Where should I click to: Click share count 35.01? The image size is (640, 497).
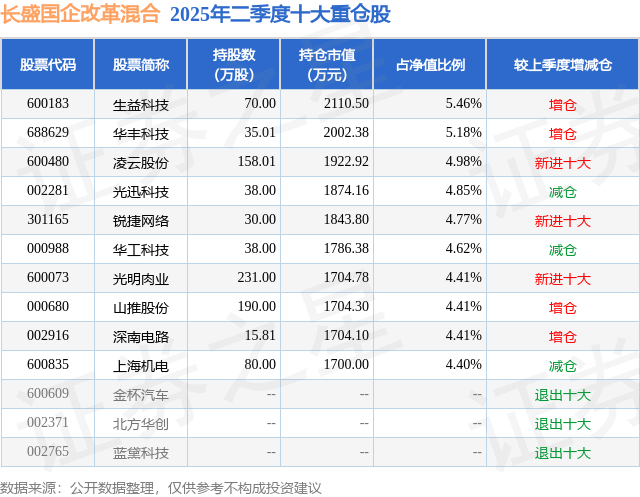click(260, 133)
